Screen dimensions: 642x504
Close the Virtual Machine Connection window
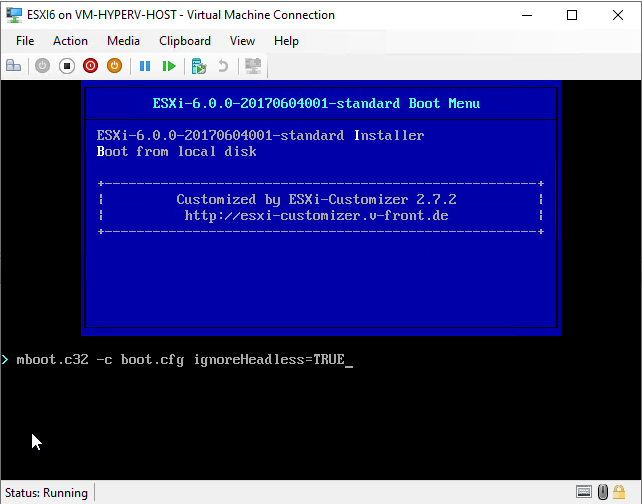[x=618, y=15]
